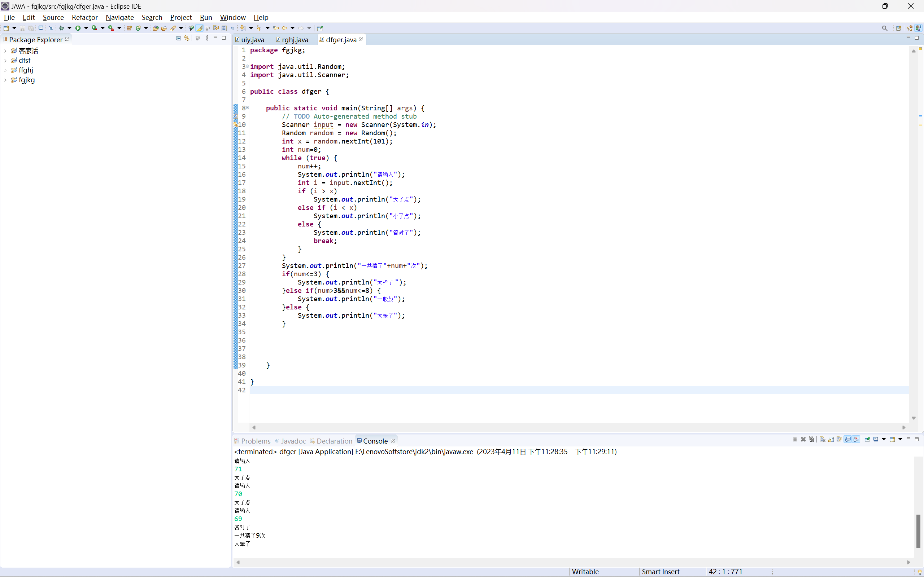The width and height of the screenshot is (924, 577).
Task: Click the Clear Console icon
Action: tap(823, 439)
